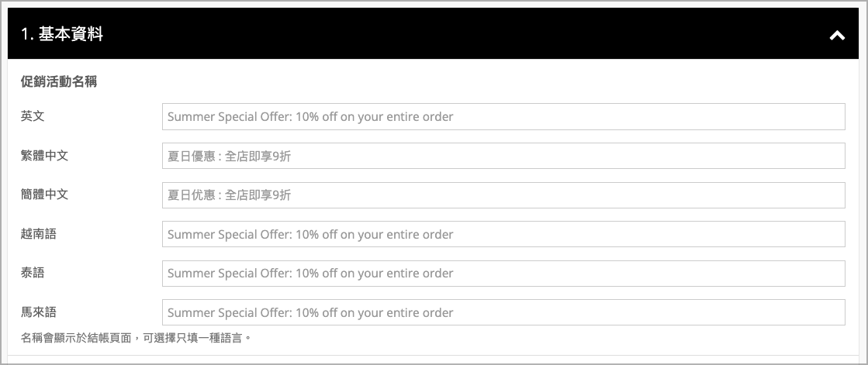Click the 英文 field label
868x365 pixels.
33,116
